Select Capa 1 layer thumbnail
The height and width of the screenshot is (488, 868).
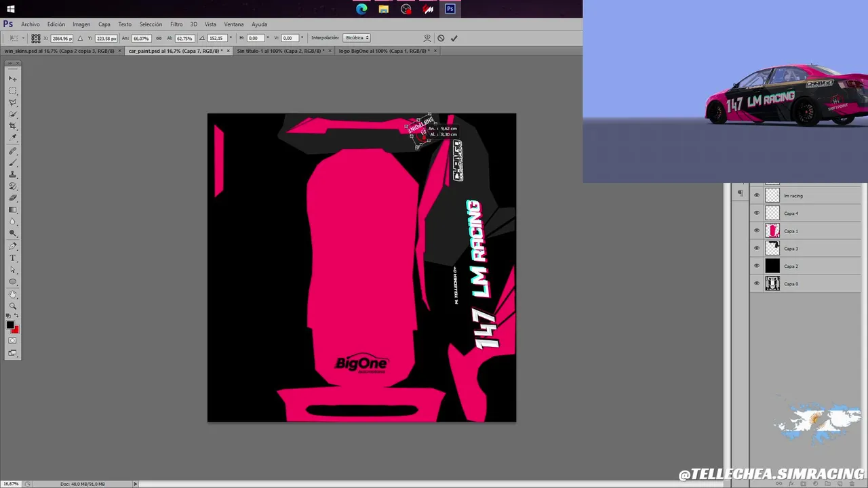coord(772,231)
